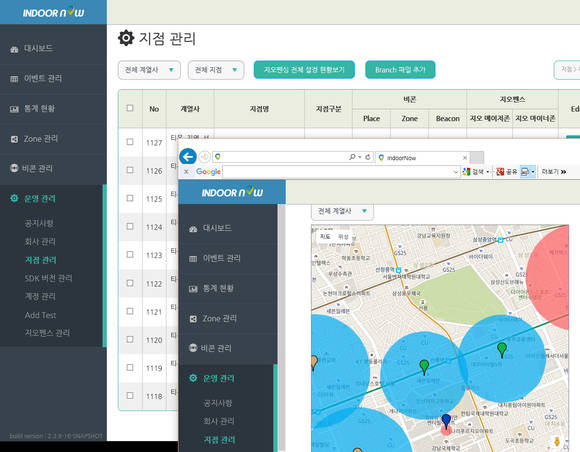Click the Google toolbar search (검색) icon

coord(466,172)
